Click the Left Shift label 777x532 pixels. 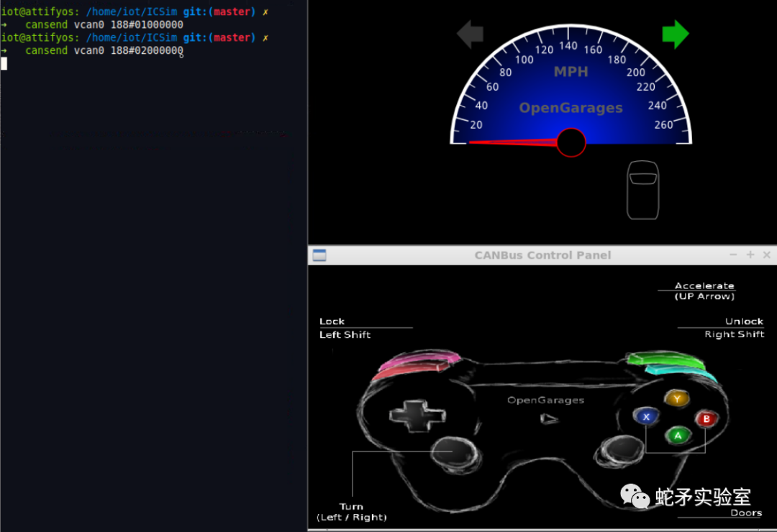click(x=345, y=335)
